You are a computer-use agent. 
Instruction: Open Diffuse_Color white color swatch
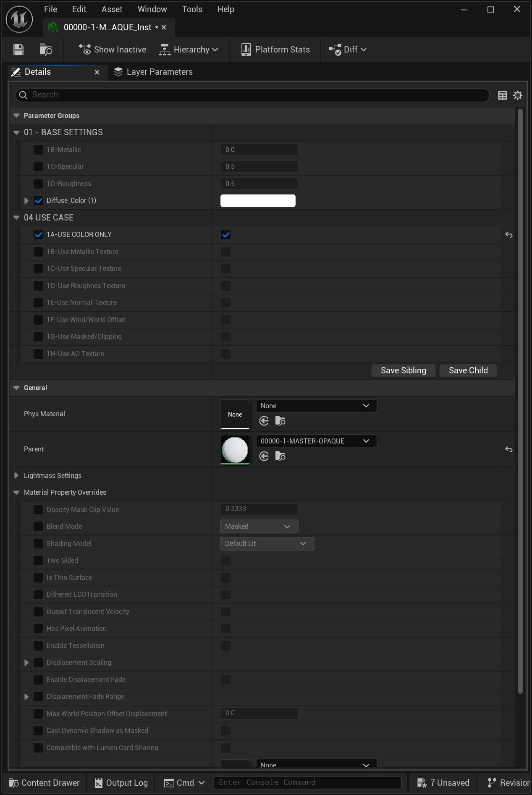pyautogui.click(x=258, y=201)
